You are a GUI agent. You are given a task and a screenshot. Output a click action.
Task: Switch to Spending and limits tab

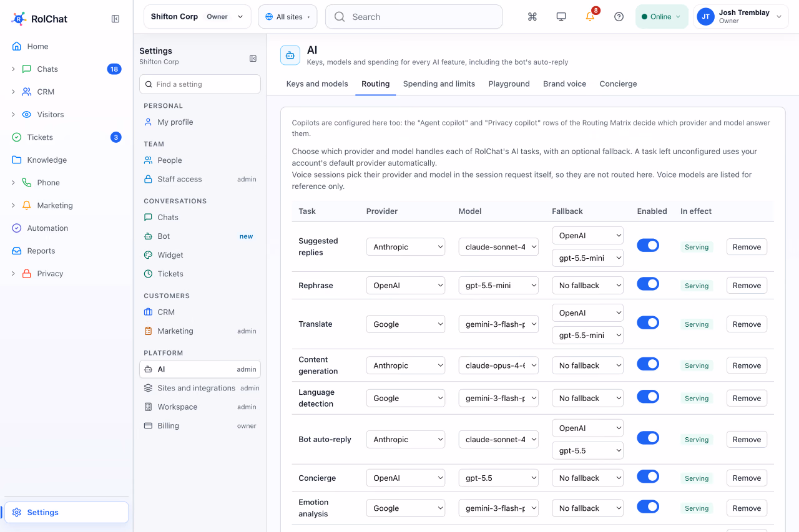tap(439, 84)
